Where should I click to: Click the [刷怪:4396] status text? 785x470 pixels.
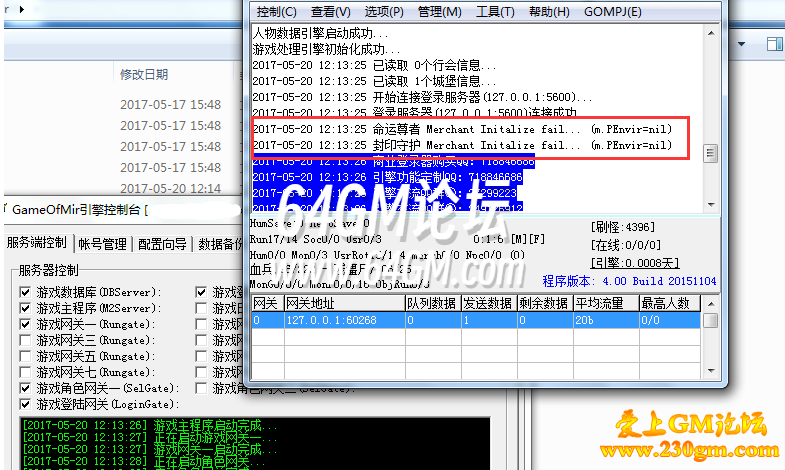623,227
